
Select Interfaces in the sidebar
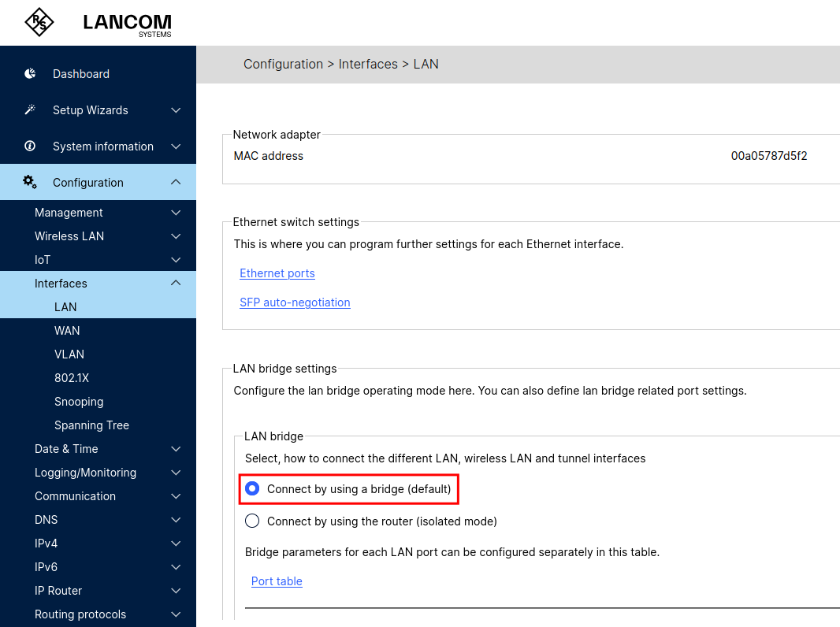[x=61, y=284]
